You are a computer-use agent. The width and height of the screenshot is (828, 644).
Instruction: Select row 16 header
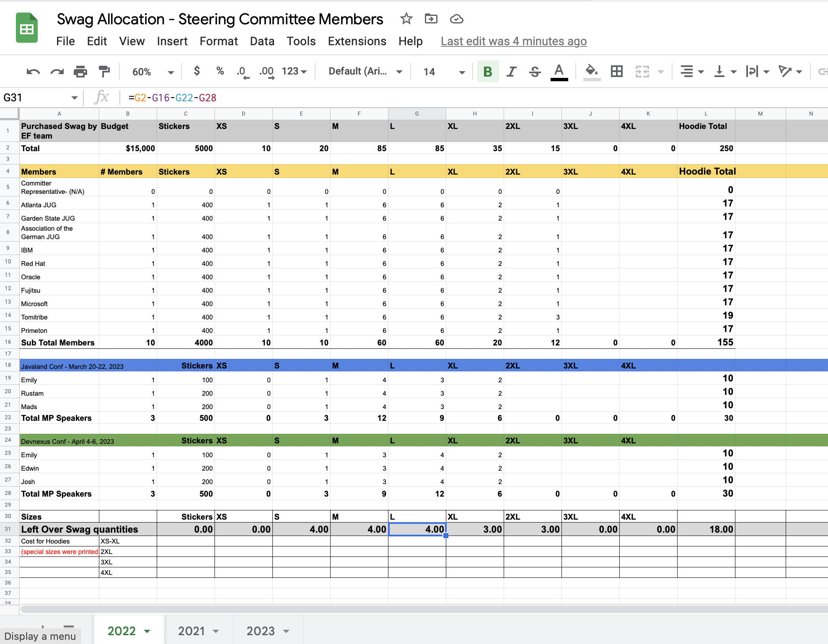point(8,342)
